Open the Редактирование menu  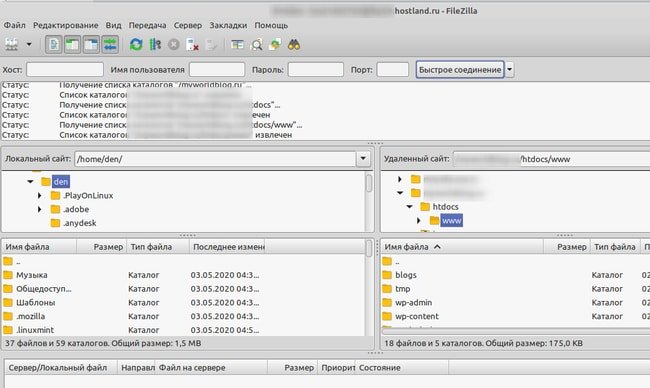(x=65, y=25)
